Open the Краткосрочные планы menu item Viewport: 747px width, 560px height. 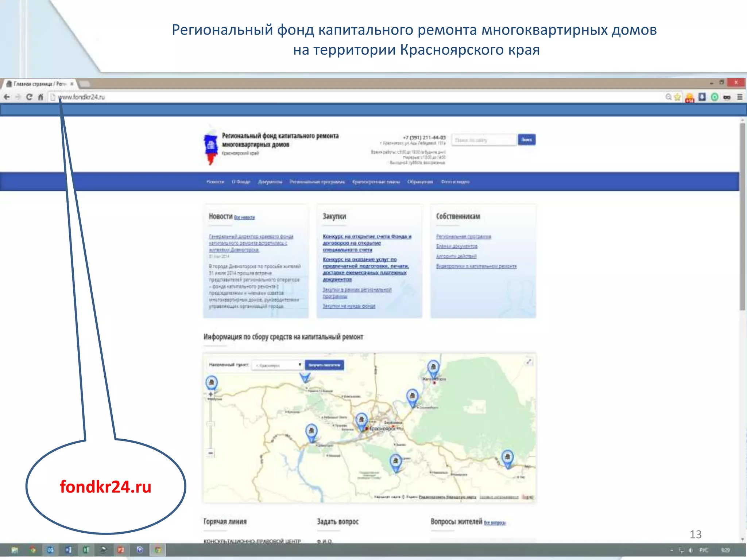point(376,182)
